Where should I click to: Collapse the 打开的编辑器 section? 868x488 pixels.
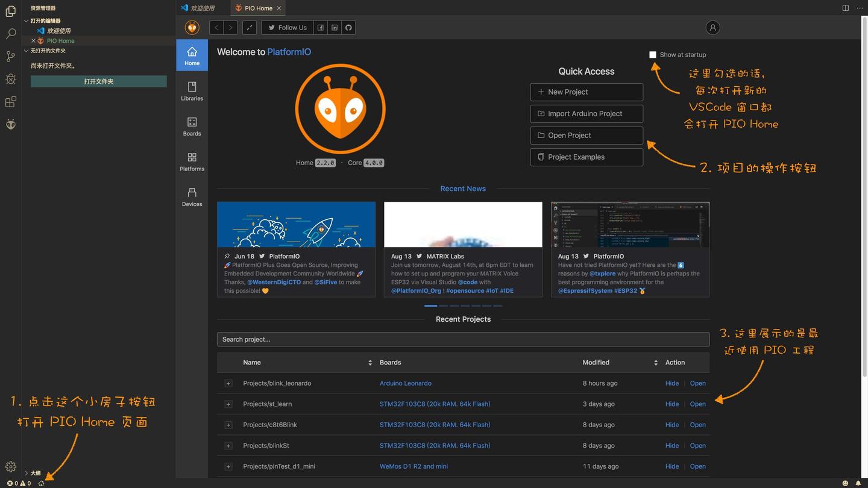[x=26, y=20]
